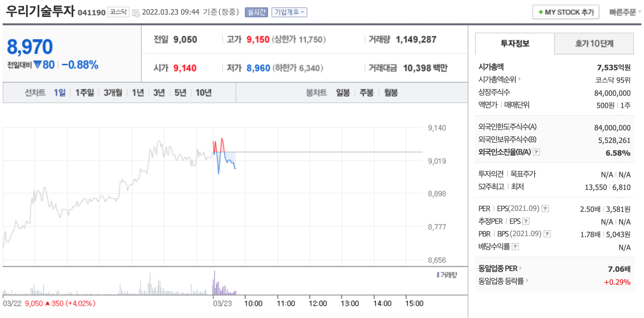Click the 거래대금 value 10,398 백만

425,68
